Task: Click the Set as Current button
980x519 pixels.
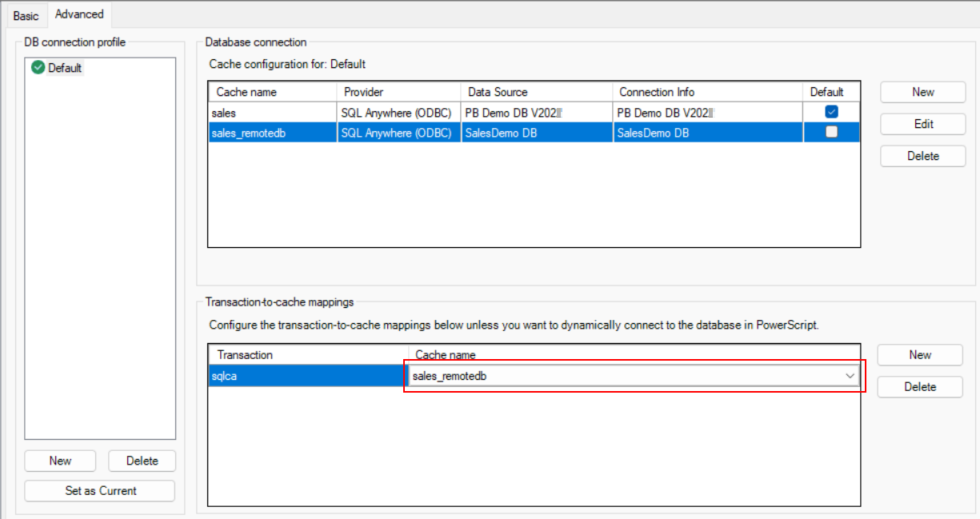Action: point(100,491)
